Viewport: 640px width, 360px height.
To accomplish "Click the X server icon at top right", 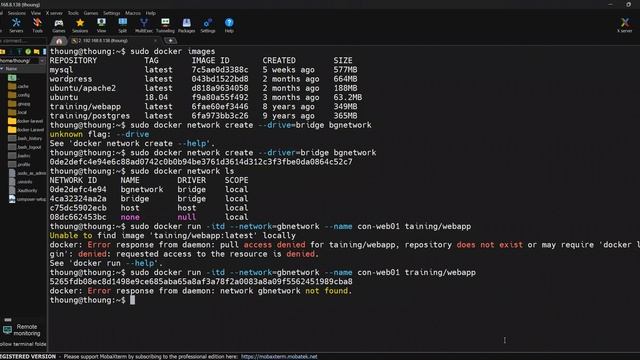I will coord(624,25).
